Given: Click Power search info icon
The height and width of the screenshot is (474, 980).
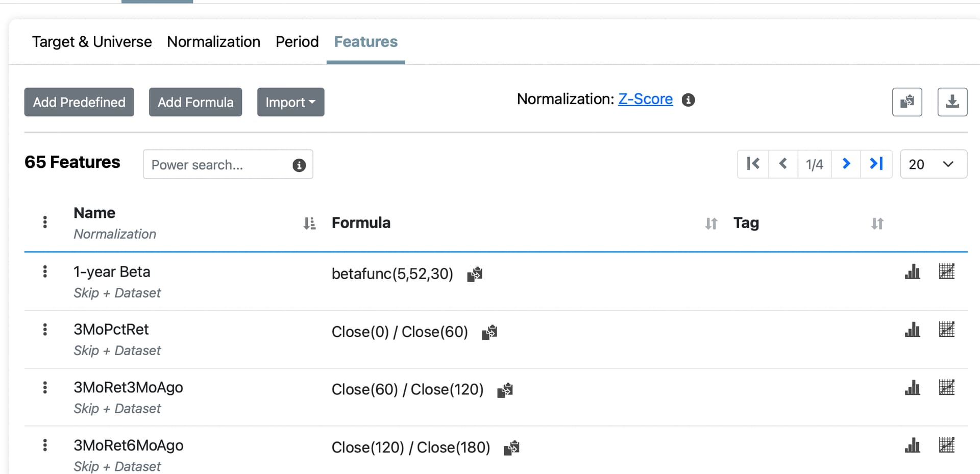Looking at the screenshot, I should point(299,165).
